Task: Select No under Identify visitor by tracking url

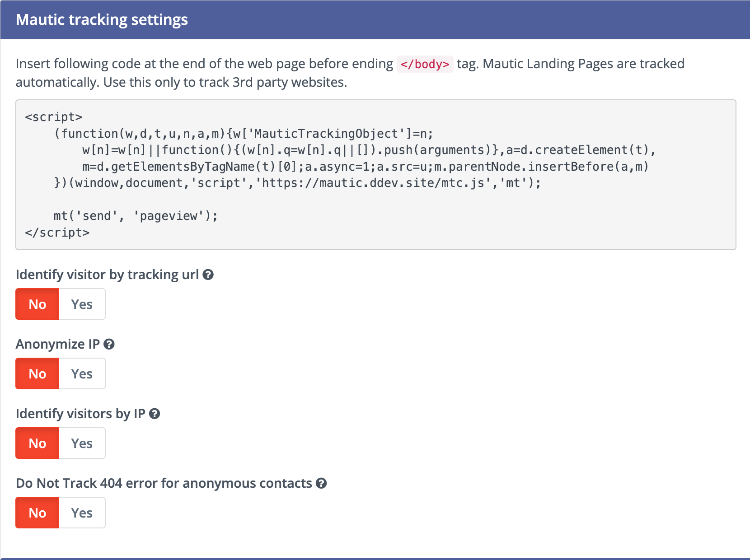Action: (37, 304)
